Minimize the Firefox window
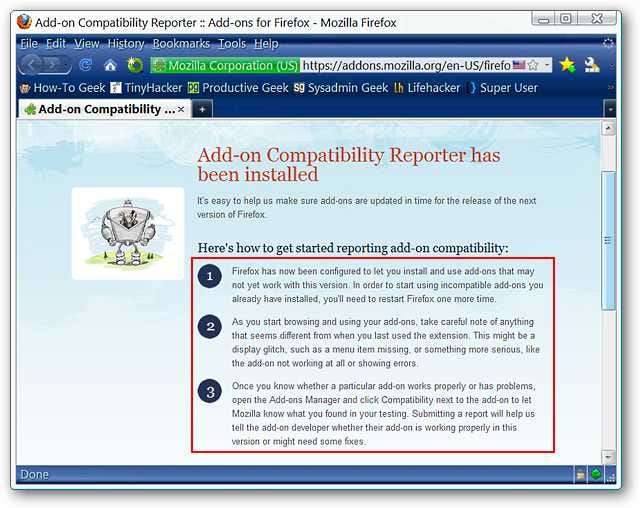This screenshot has height=508, width=640. tap(543, 19)
